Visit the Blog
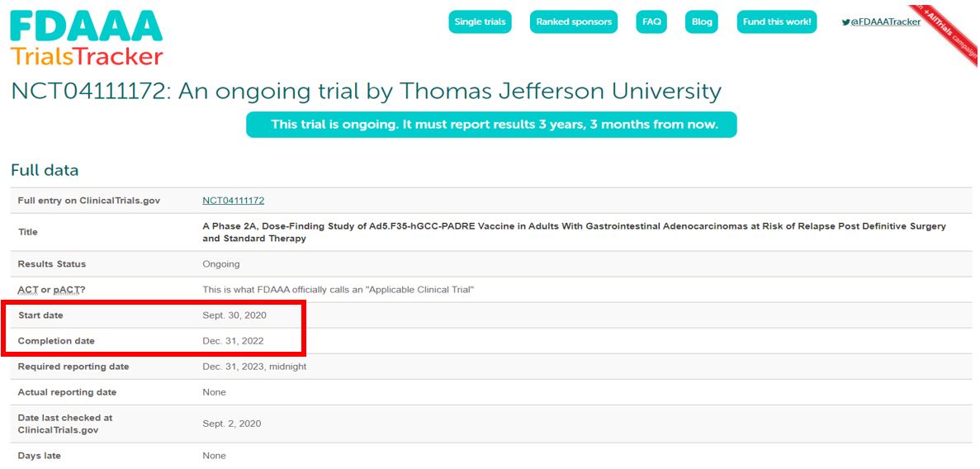 pos(702,22)
